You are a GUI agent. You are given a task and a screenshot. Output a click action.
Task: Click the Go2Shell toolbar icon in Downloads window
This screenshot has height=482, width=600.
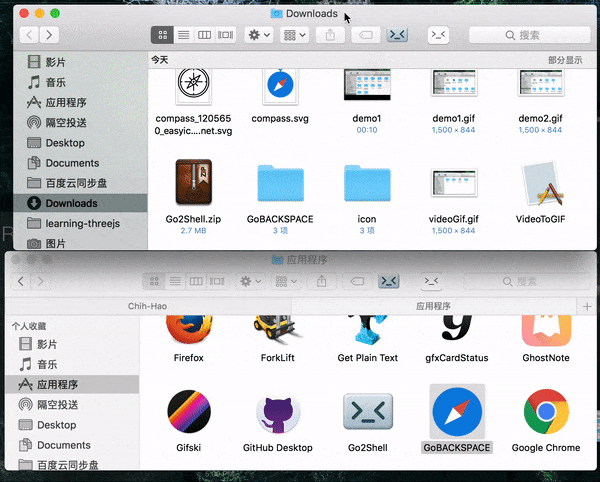pos(397,35)
